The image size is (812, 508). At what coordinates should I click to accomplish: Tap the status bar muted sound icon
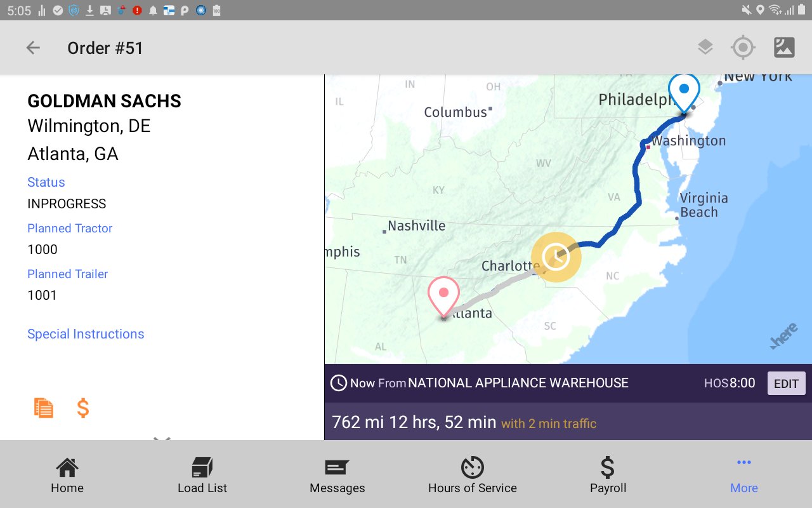point(747,10)
